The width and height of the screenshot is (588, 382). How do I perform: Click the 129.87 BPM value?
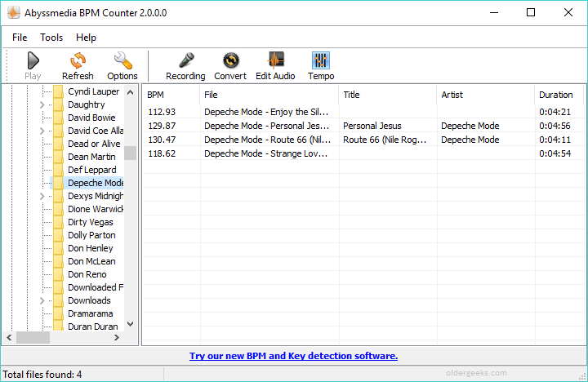click(162, 126)
